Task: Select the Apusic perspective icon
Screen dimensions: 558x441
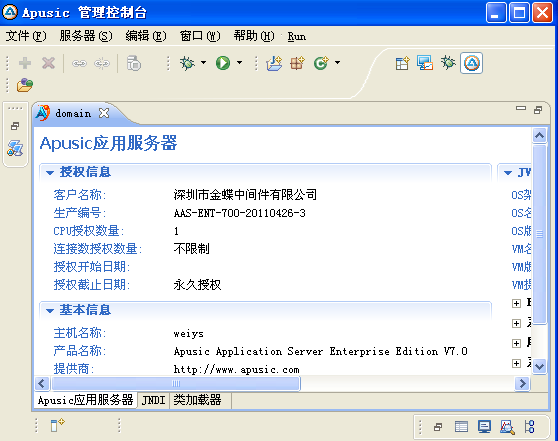Action: click(x=472, y=63)
